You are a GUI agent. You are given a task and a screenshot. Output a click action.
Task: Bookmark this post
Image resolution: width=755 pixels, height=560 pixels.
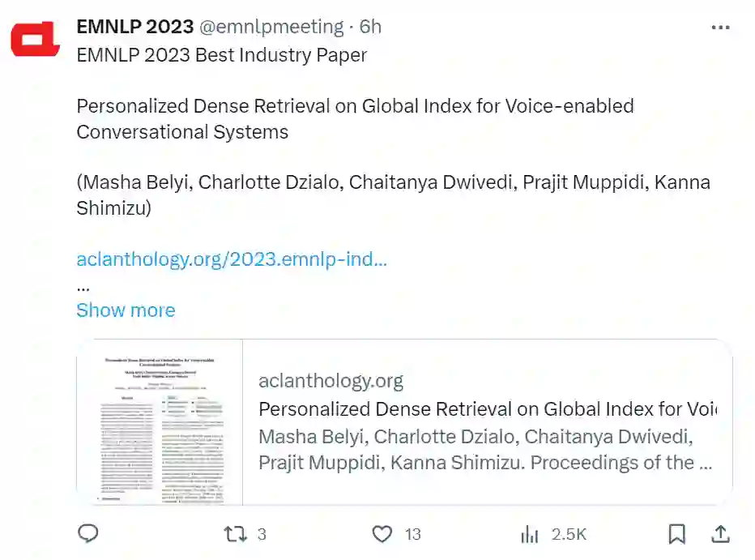[x=676, y=533]
